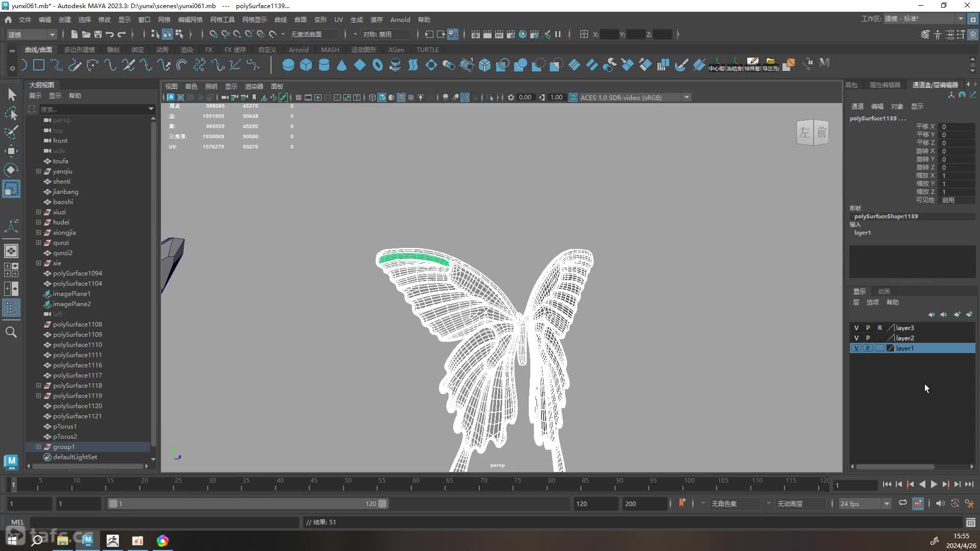980x551 pixels.
Task: Open the 24 fps frame rate dropdown
Action: pyautogui.click(x=864, y=504)
